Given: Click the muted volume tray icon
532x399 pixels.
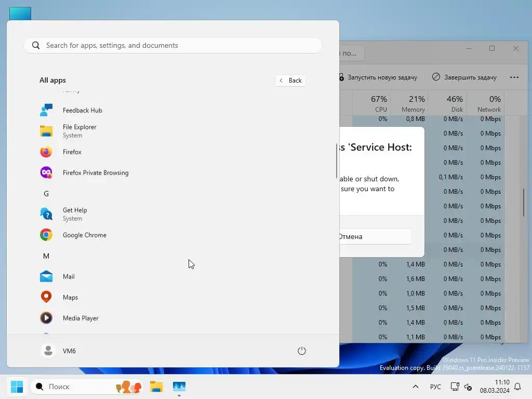Looking at the screenshot, I should click(468, 387).
